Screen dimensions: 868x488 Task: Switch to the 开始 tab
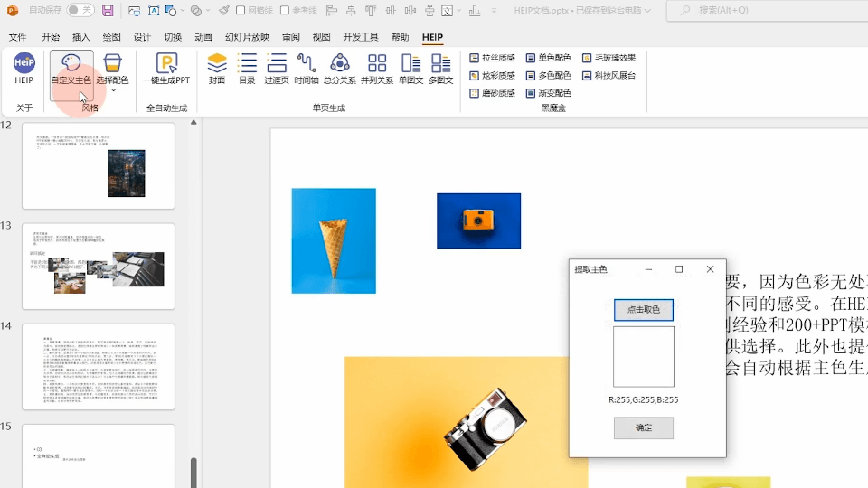(x=51, y=37)
